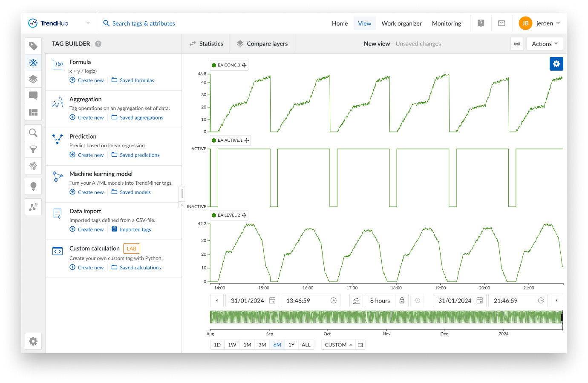The image size is (588, 383).
Task: Click the chart settings gear button
Action: point(556,64)
